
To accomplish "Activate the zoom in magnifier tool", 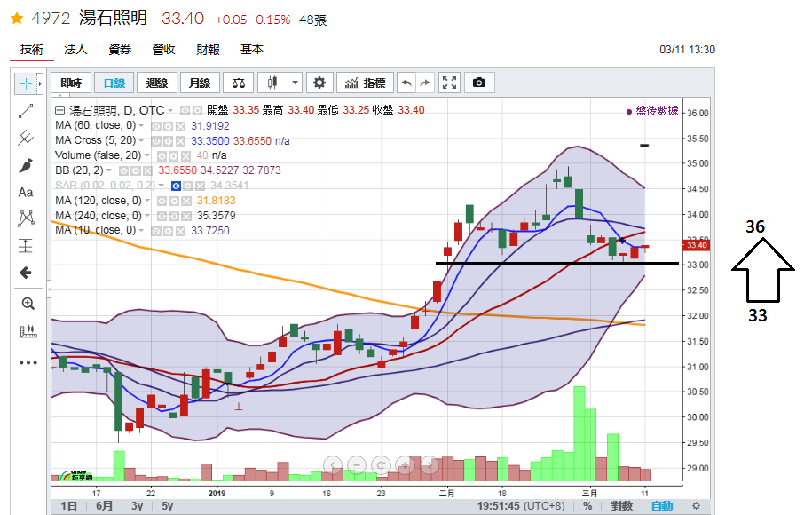I will (x=28, y=304).
